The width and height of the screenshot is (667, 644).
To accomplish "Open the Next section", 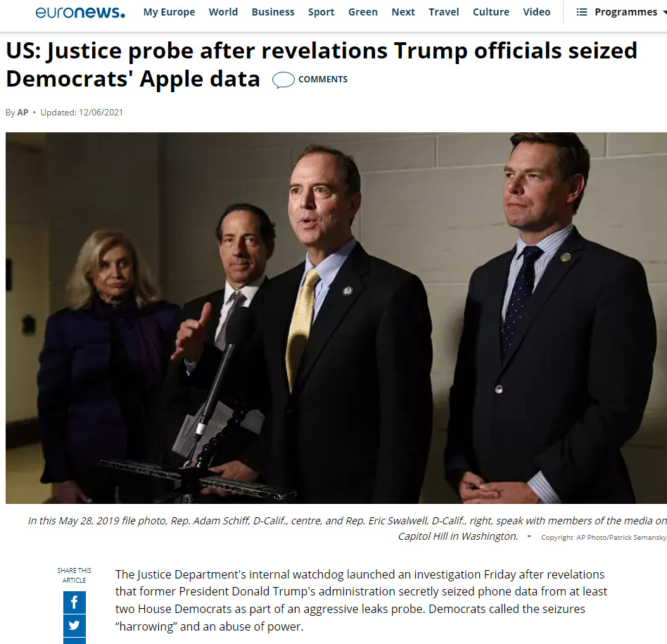I will click(x=403, y=12).
